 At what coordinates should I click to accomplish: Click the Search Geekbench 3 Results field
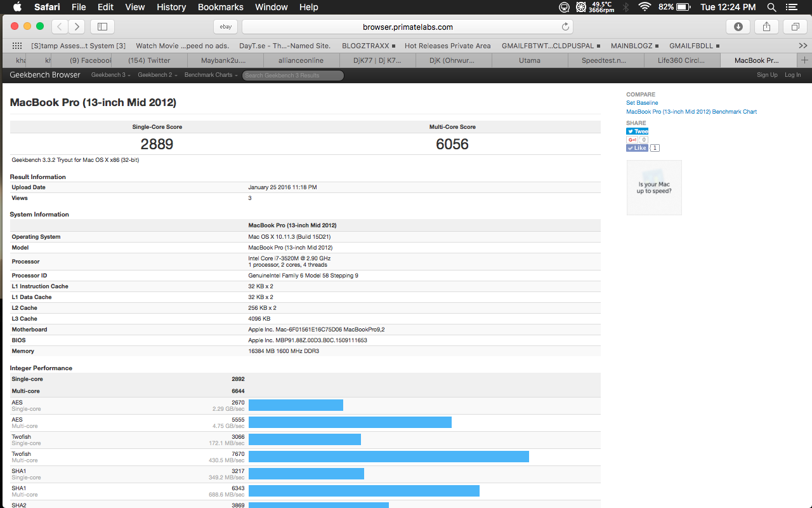click(x=293, y=76)
